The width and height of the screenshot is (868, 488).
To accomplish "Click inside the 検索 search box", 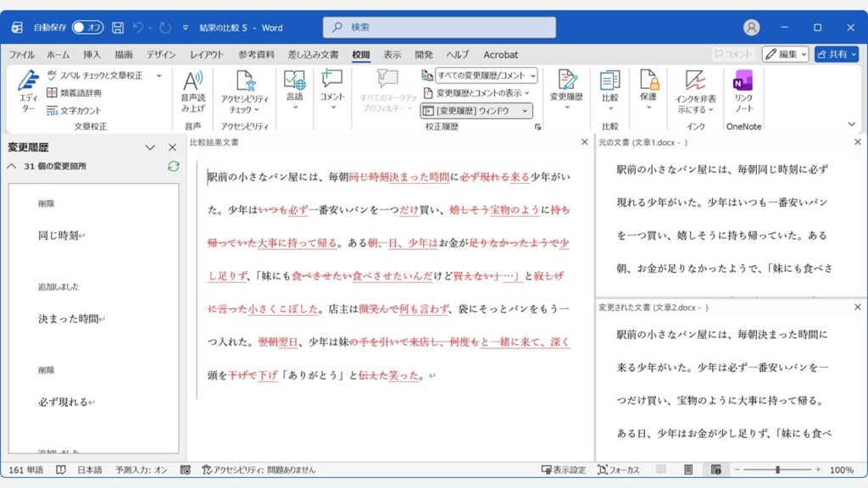I will [x=434, y=28].
